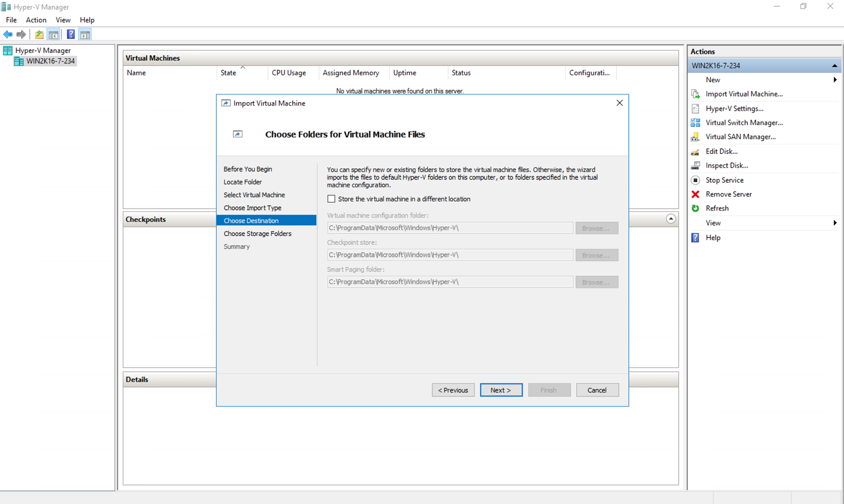
Task: Click the Hyper-V Settings icon in Actions
Action: (x=695, y=108)
